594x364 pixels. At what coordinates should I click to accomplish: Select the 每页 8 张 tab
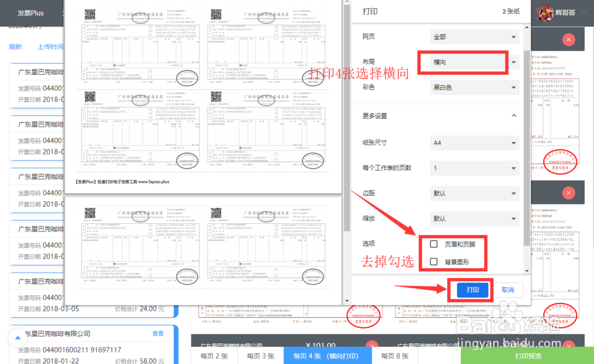(x=395, y=356)
